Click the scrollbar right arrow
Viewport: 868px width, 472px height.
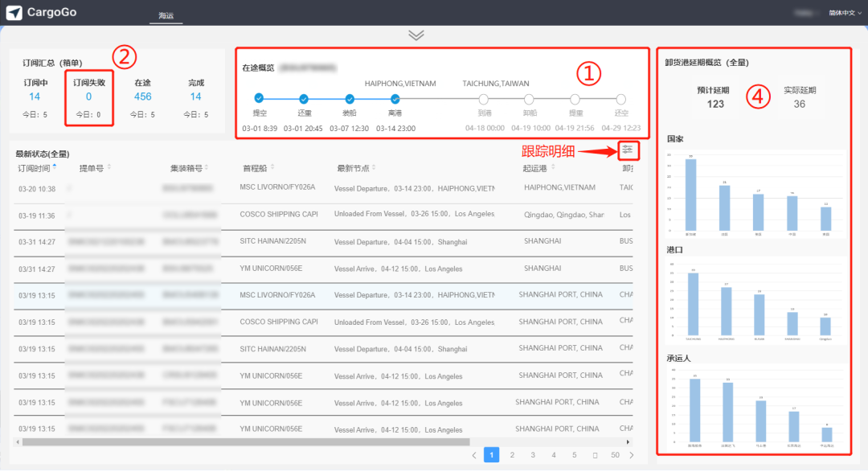coord(628,442)
